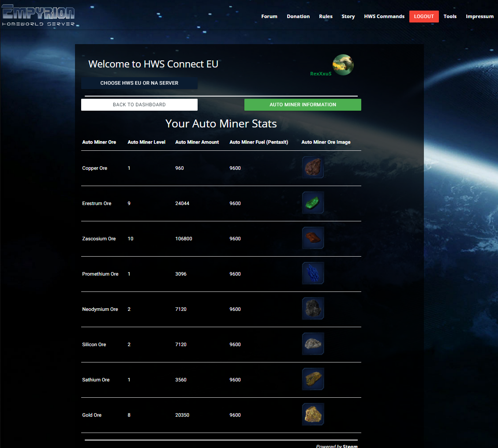Click the Auto Miner Ore Image header
The width and height of the screenshot is (498, 448).
click(326, 142)
